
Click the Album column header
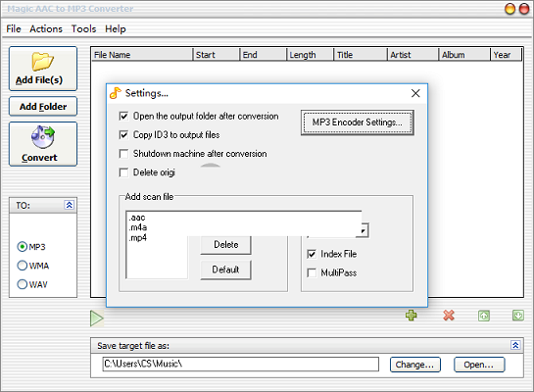[464, 55]
